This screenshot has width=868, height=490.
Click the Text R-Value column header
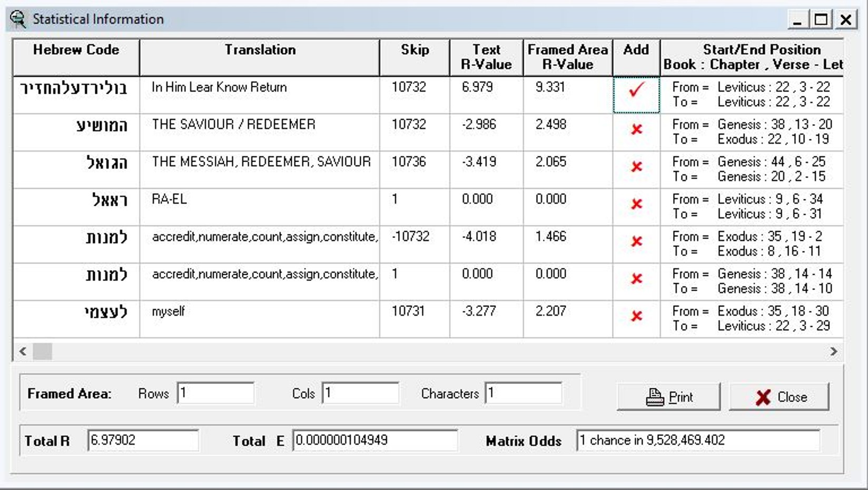(486, 57)
